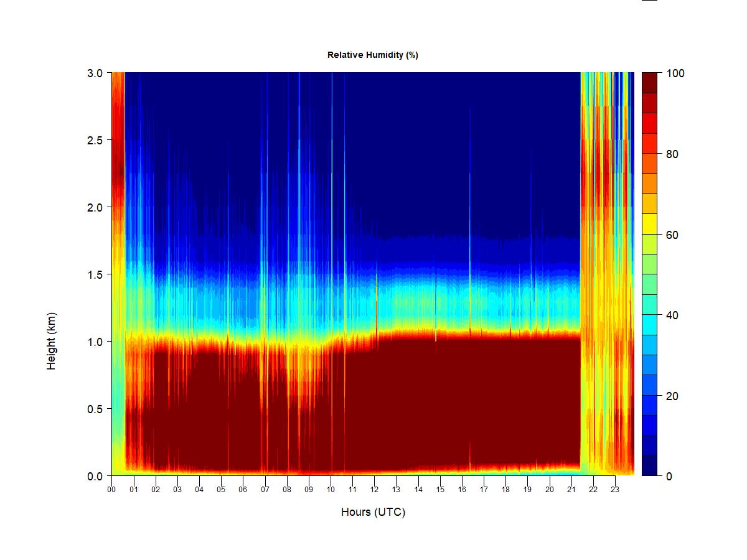Choose the 23 hour tick label
Screen dimensions: 747x560
pos(615,490)
